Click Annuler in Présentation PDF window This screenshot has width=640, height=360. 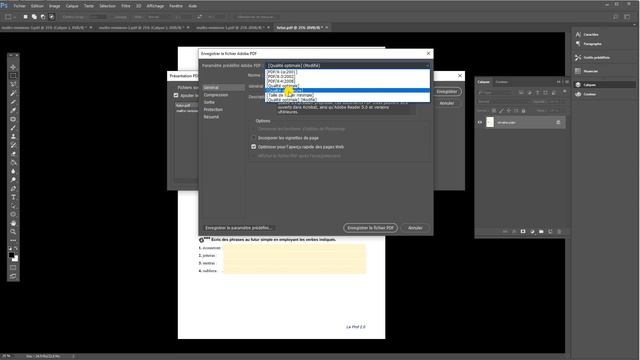click(447, 103)
